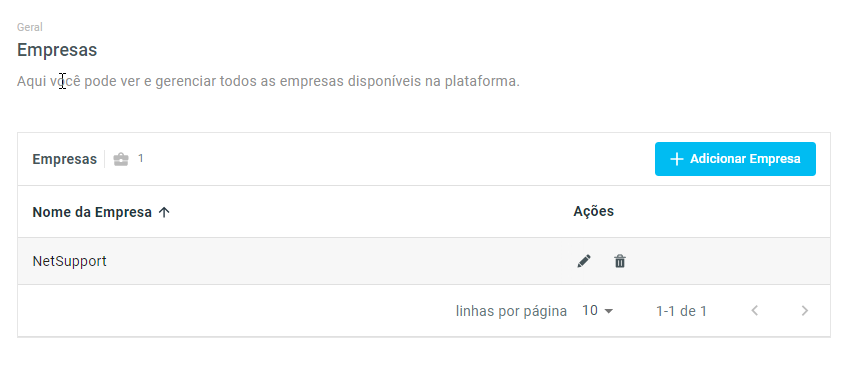Select the NetSupport table row
851x374 pixels.
[424, 261]
